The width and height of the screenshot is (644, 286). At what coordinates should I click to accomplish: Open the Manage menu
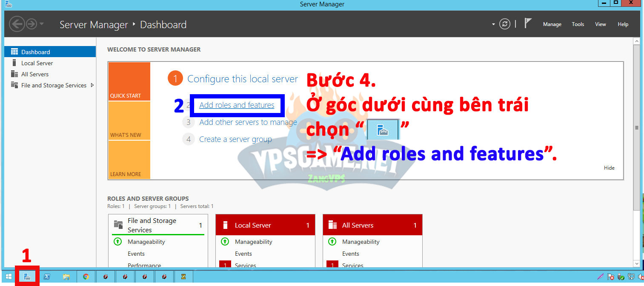click(x=552, y=24)
